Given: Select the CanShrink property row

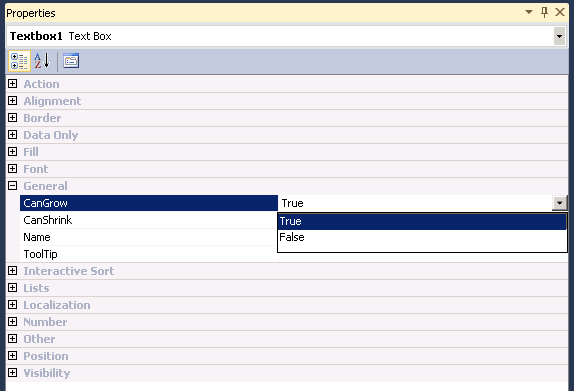Looking at the screenshot, I should (149, 220).
